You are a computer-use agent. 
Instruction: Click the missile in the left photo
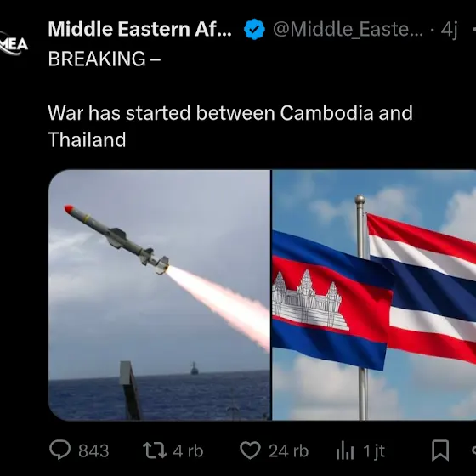tap(116, 240)
